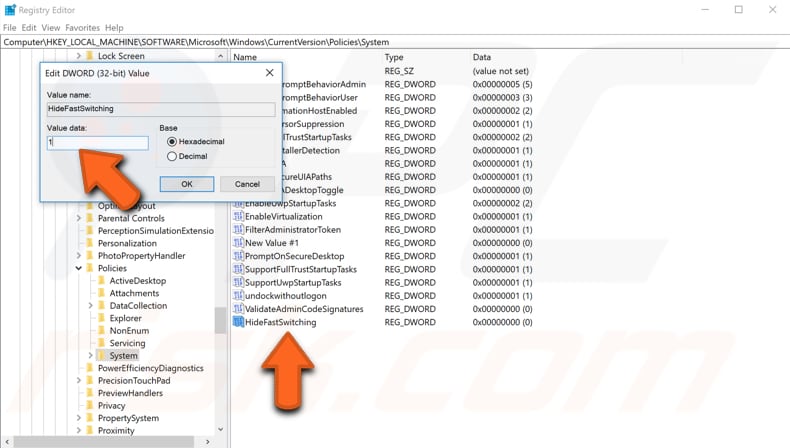
Task: Click the tree pane vertical scrollbar thumb
Action: coord(220,321)
